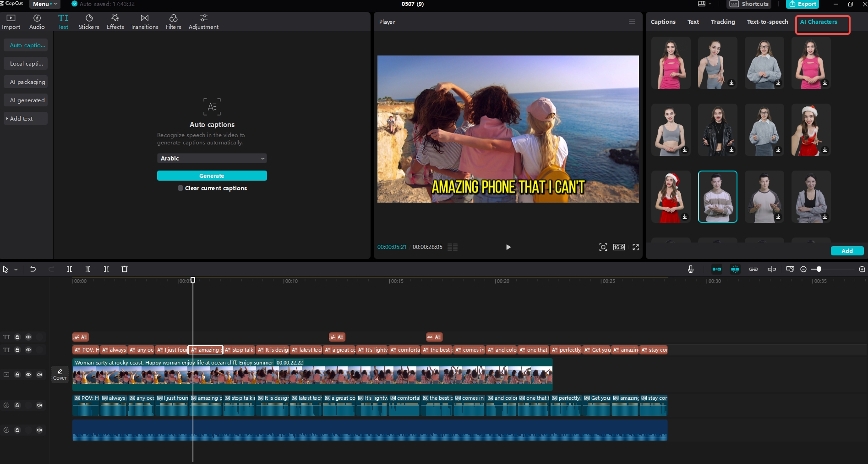Mute the video track audio
This screenshot has width=868, height=464.
click(x=39, y=375)
